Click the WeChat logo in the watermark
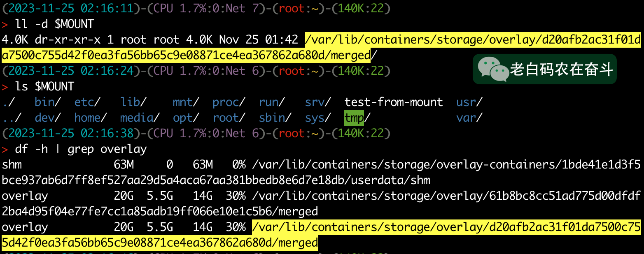Viewport: 644px width, 254px height. point(493,69)
